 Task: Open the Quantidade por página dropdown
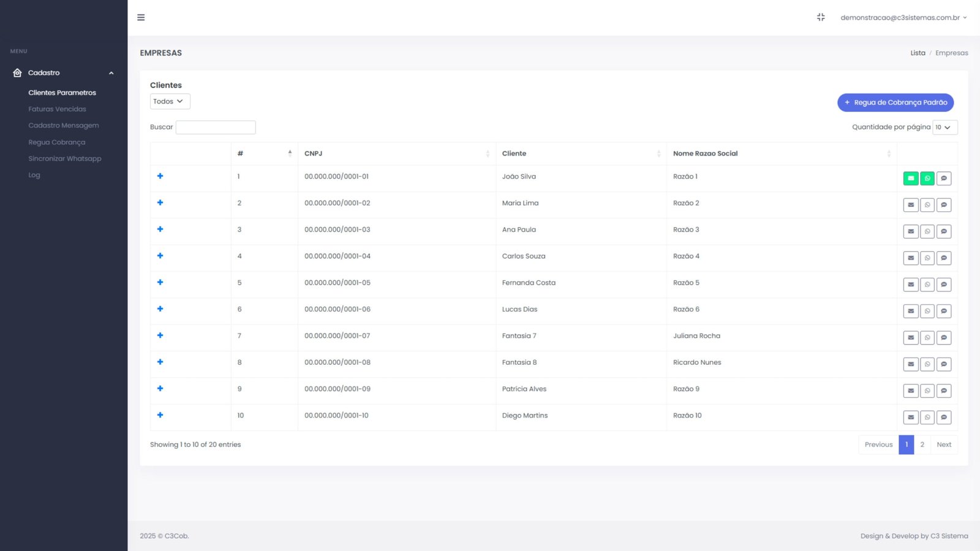(x=944, y=127)
